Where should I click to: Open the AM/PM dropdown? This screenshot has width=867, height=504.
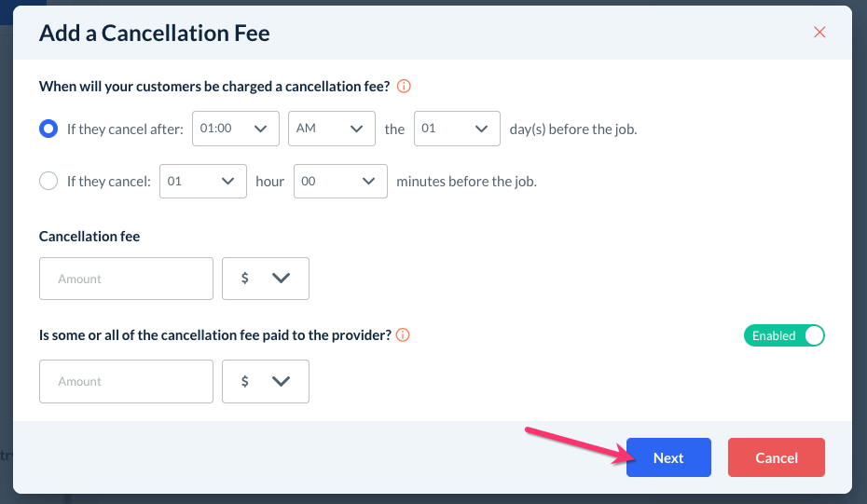[331, 129]
